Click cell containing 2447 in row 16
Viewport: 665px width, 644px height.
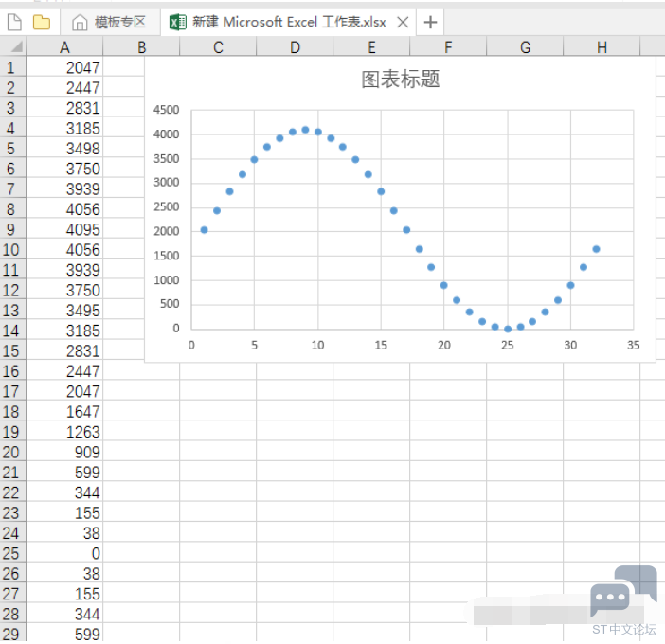64,371
